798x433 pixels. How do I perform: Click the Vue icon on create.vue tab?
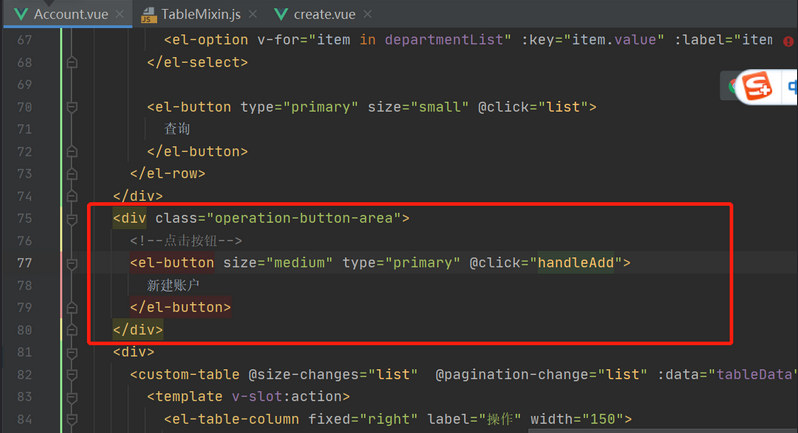point(281,14)
